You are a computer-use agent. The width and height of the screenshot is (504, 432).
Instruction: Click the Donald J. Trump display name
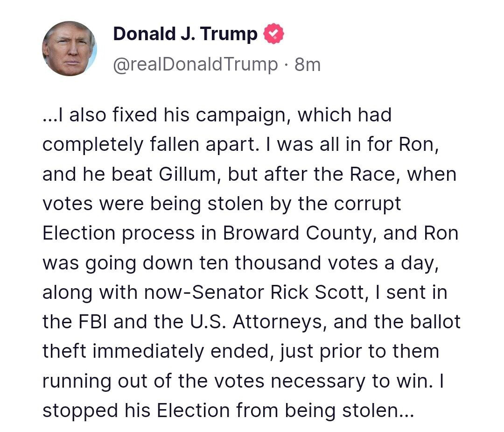coord(185,34)
